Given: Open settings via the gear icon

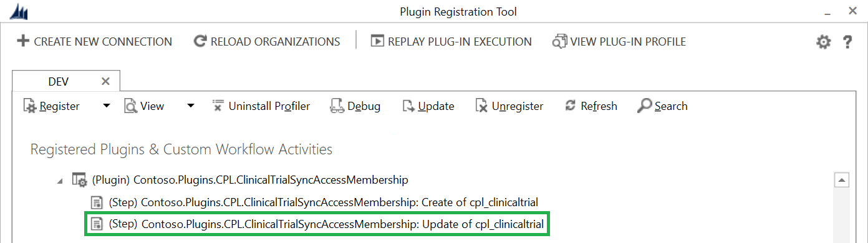Looking at the screenshot, I should 824,42.
